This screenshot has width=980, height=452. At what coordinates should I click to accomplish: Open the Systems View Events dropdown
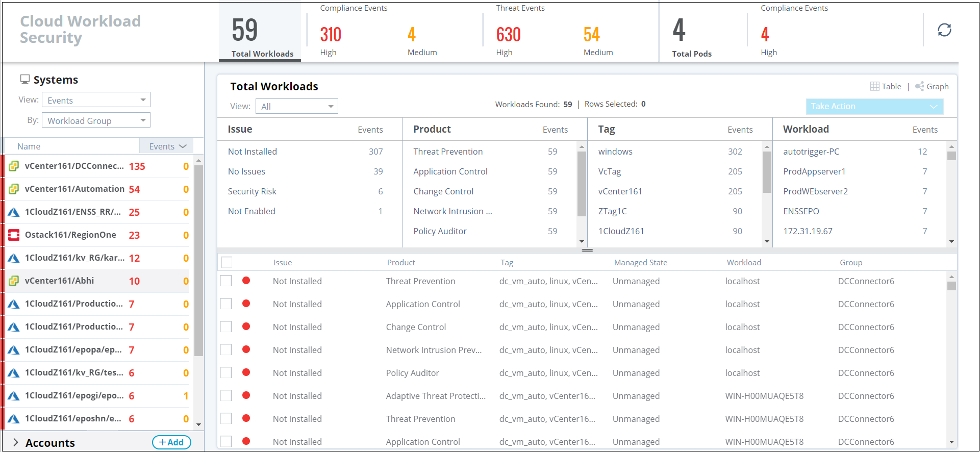(x=96, y=100)
